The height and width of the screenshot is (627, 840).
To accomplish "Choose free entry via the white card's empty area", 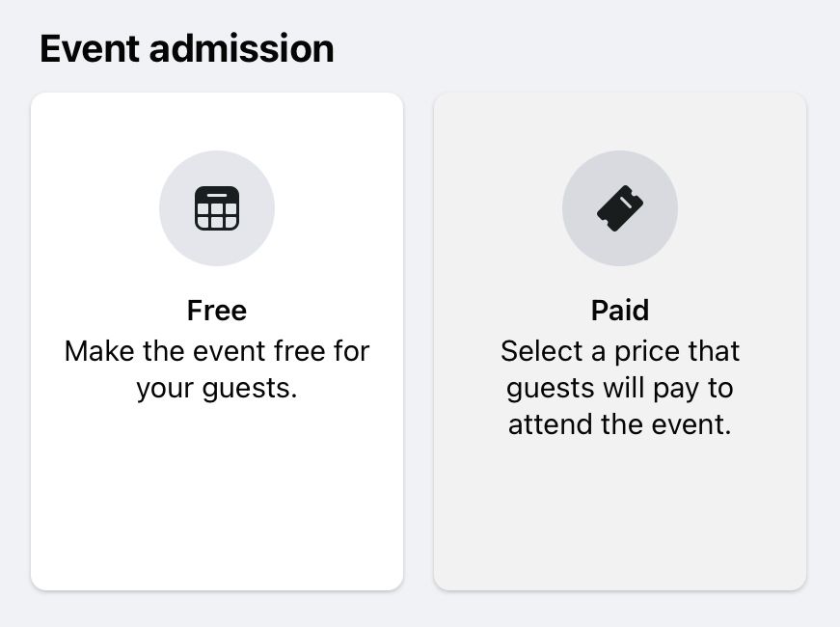I will [217, 502].
